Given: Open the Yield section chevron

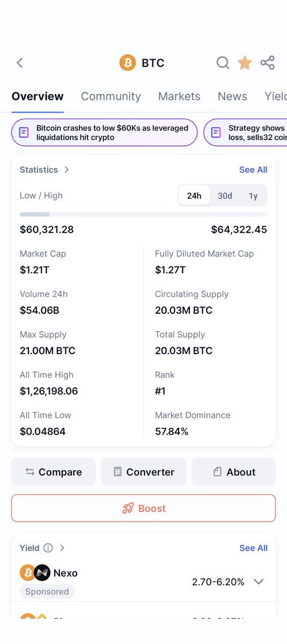Looking at the screenshot, I should 62,548.
